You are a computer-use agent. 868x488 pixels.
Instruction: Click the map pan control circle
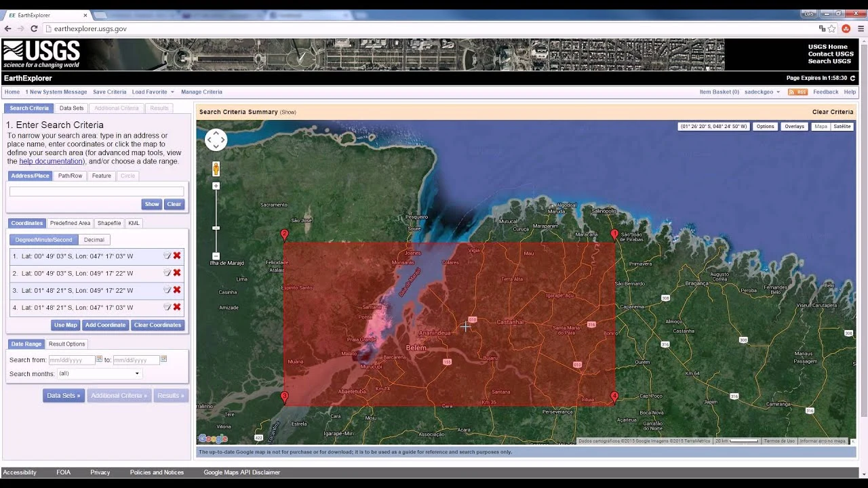pyautogui.click(x=216, y=140)
